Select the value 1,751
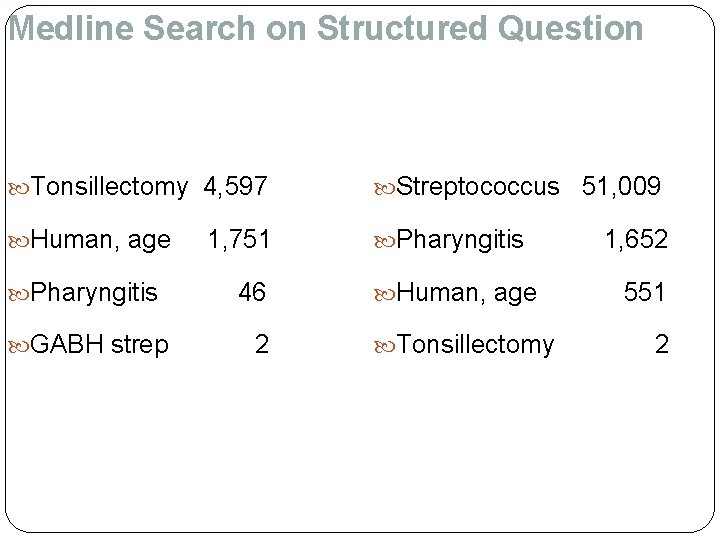 coord(238,239)
